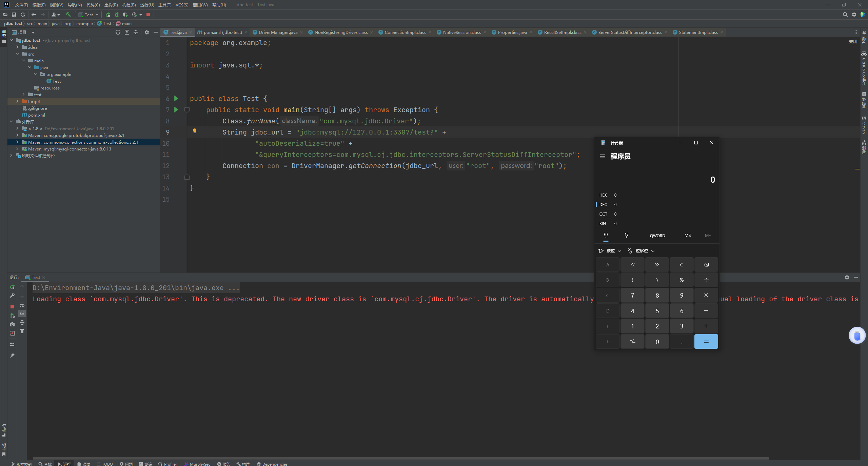Click Rerun Test icon in run panel
The height and width of the screenshot is (466, 868).
point(12,287)
